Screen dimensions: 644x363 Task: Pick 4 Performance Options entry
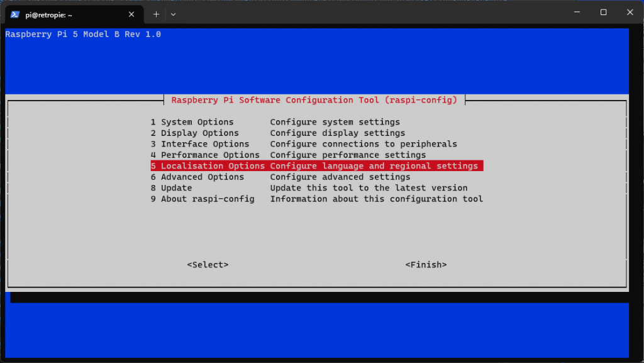205,155
